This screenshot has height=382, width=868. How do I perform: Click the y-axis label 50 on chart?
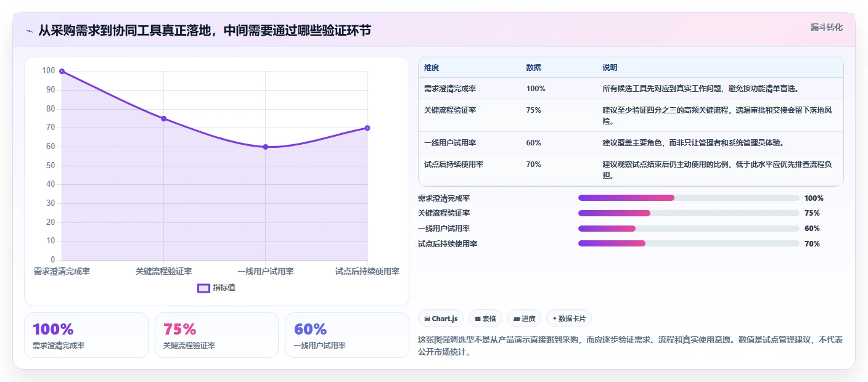(51, 166)
